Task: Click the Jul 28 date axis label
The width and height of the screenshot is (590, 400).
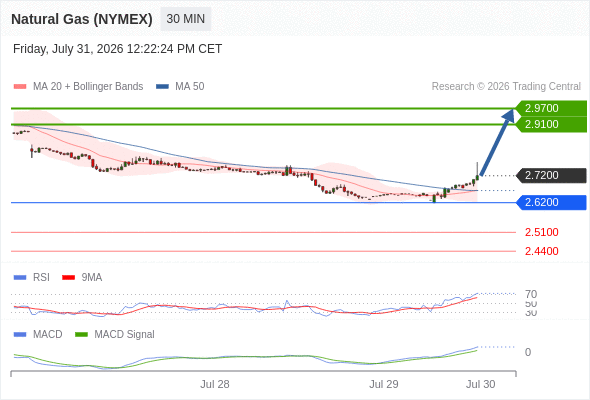Action: pyautogui.click(x=214, y=384)
